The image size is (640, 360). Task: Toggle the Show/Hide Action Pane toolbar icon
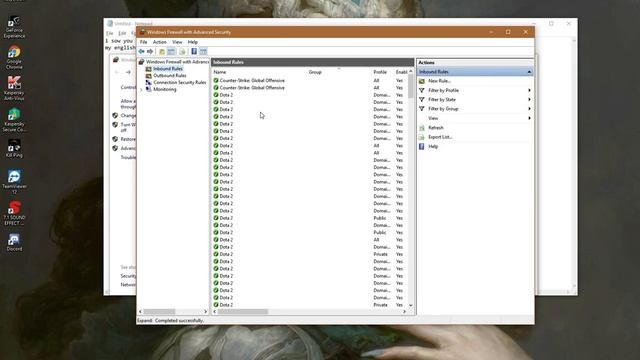point(203,51)
